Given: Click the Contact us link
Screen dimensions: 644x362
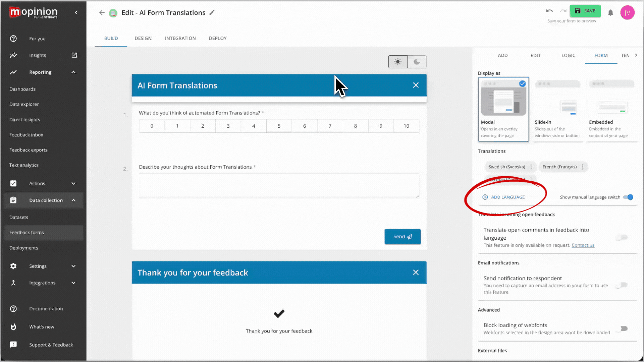Looking at the screenshot, I should tap(583, 245).
